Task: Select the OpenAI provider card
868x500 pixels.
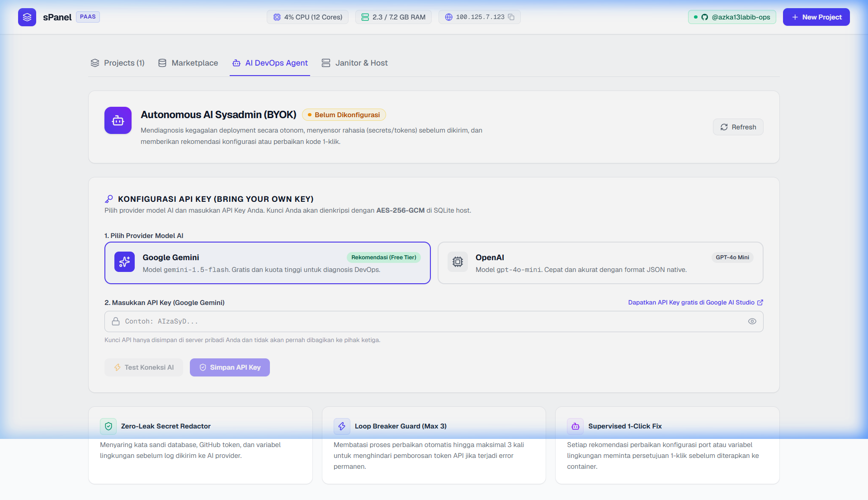Action: point(600,263)
